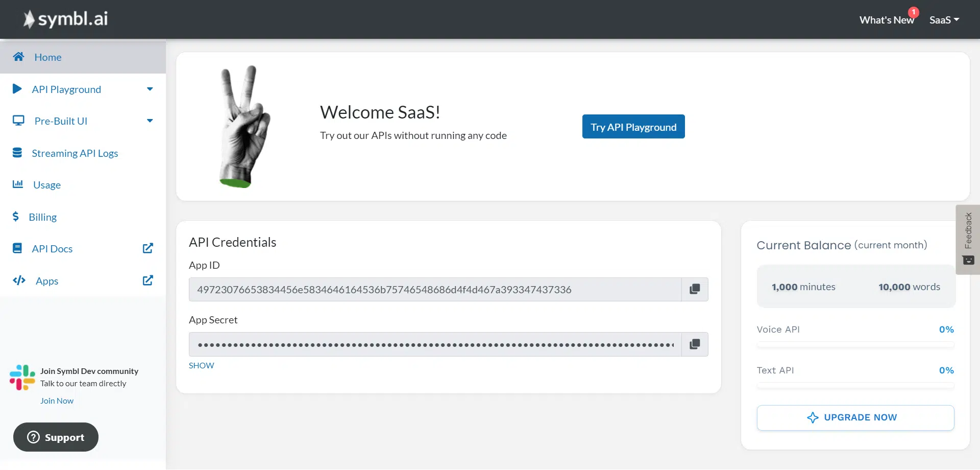Open Apps external link icon
The image size is (980, 470).
(x=148, y=280)
